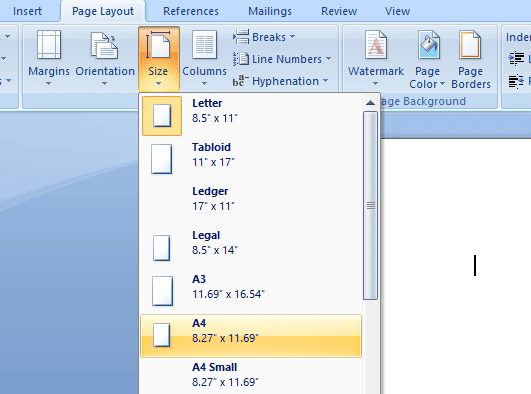The width and height of the screenshot is (531, 394).
Task: Open Page Borders dialog icon
Action: tap(470, 45)
